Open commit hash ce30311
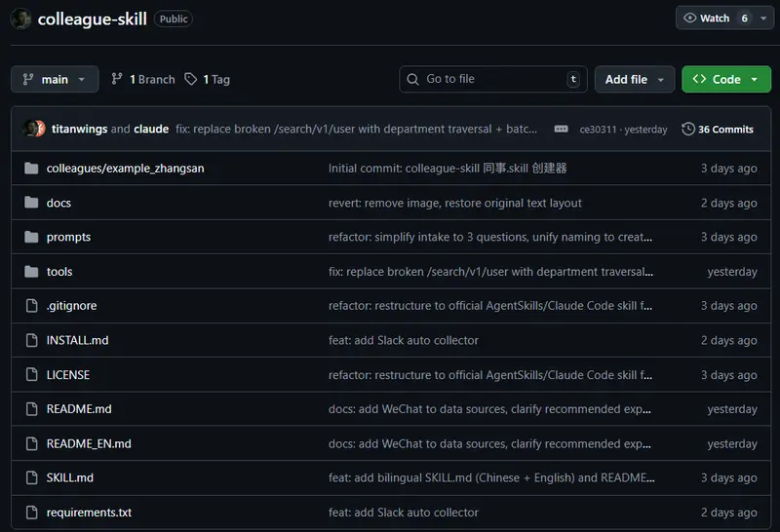This screenshot has width=780, height=532. pyautogui.click(x=599, y=130)
